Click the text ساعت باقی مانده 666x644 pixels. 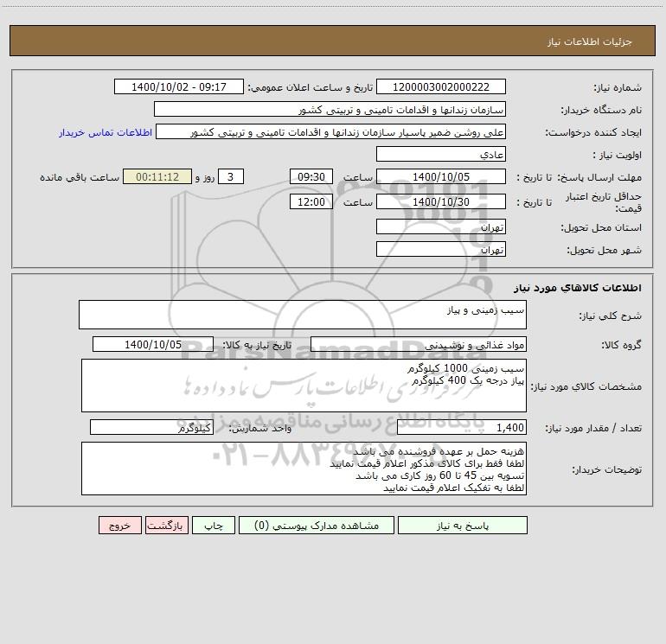pos(80,177)
